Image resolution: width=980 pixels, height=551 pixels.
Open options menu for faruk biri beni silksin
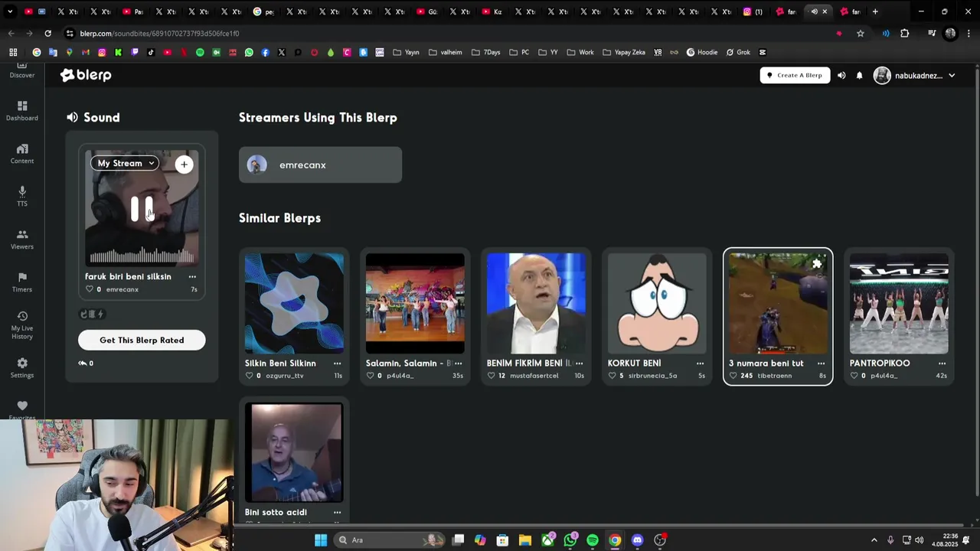tap(192, 277)
